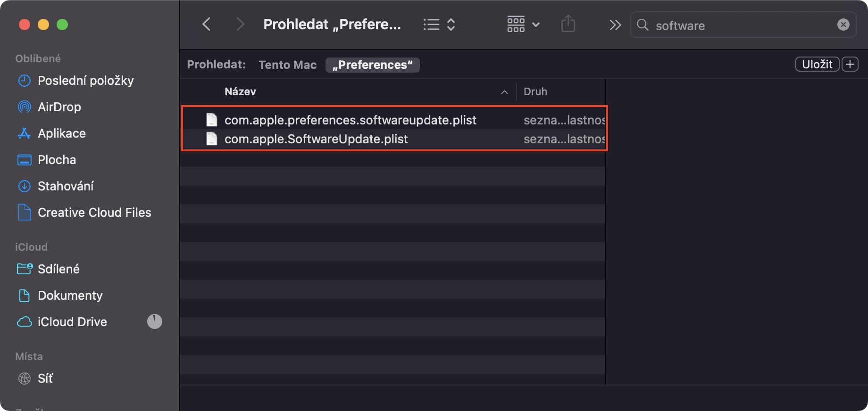This screenshot has height=411, width=868.
Task: Switch search scope to Tento Mac
Action: [287, 65]
